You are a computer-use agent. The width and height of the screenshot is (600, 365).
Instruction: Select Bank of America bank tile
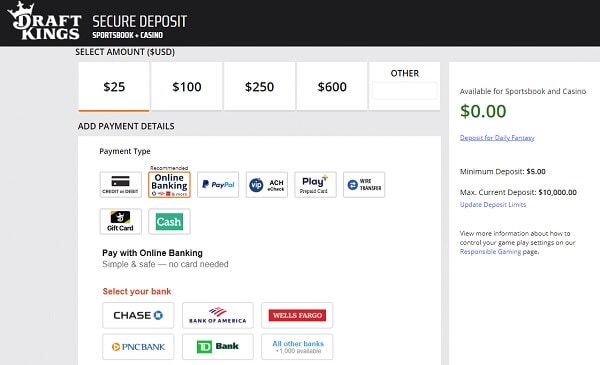pos(218,315)
